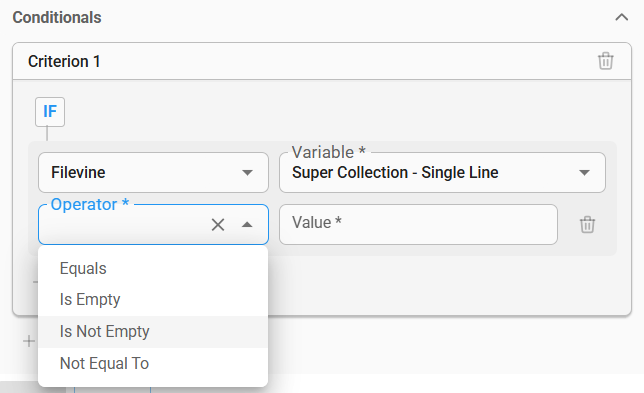Remove the condition row with trash icon
The image size is (644, 393).
587,224
